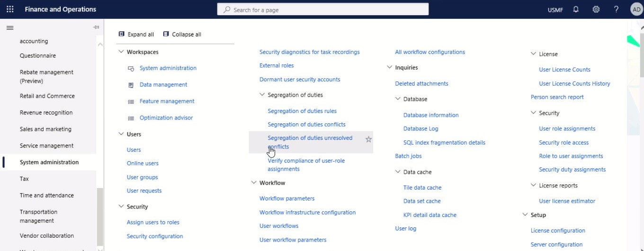
Task: Open Workflow parameters link
Action: click(287, 199)
